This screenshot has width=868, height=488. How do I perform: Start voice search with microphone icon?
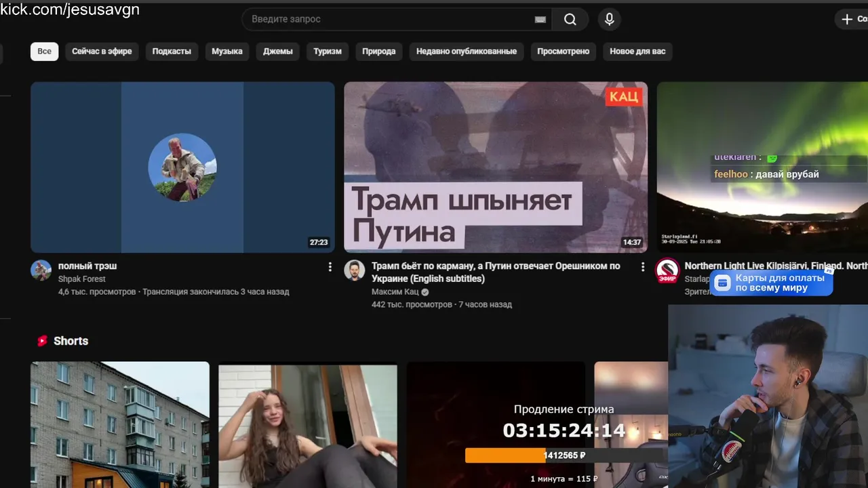610,20
